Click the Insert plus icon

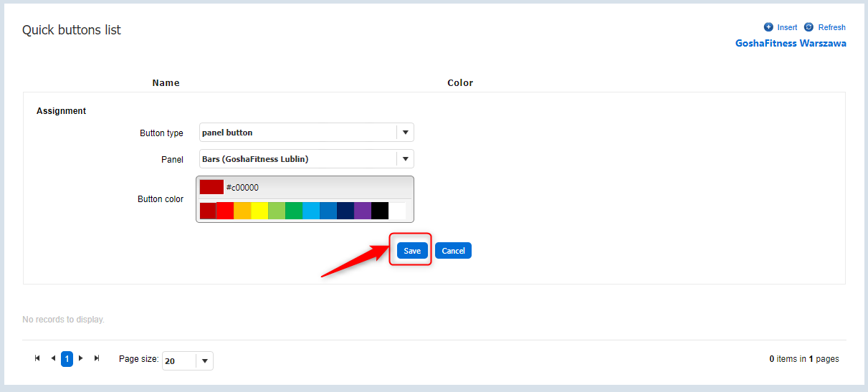(768, 27)
